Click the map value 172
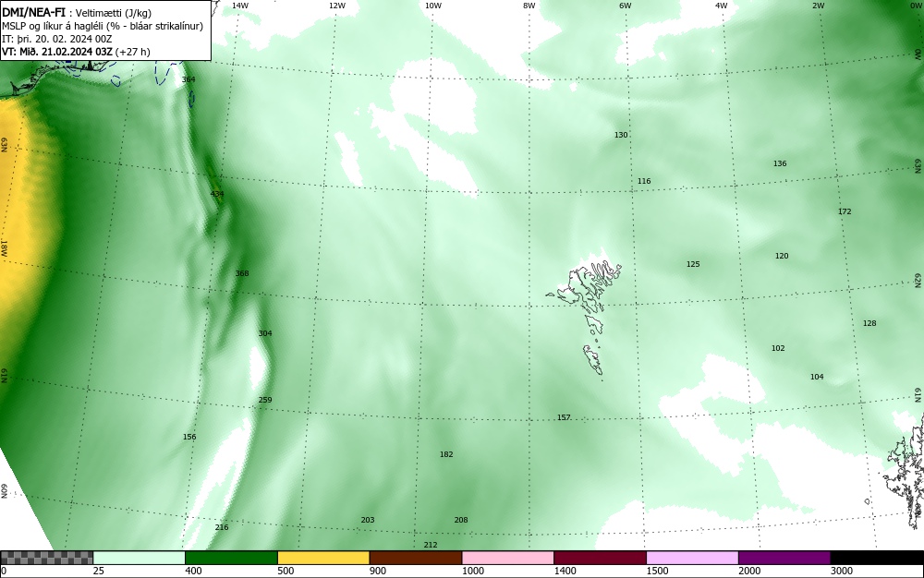924x578 pixels. click(x=845, y=211)
